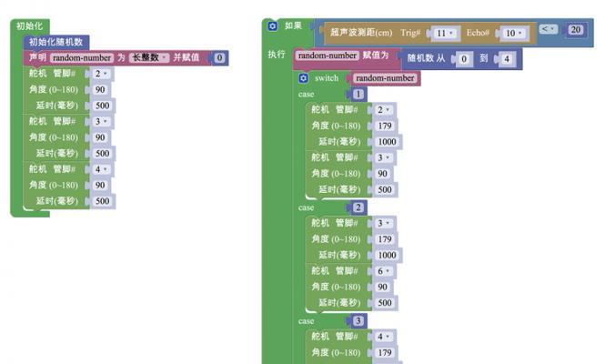The image size is (605, 364).
Task: Open servo pin 3 dropdown in the 初始化 block
Action: 102,122
